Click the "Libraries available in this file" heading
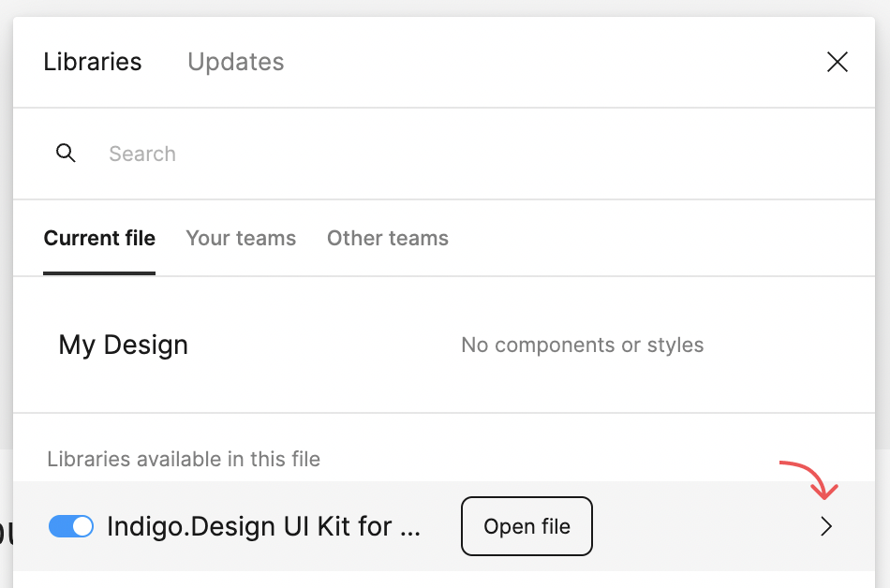 click(x=184, y=459)
